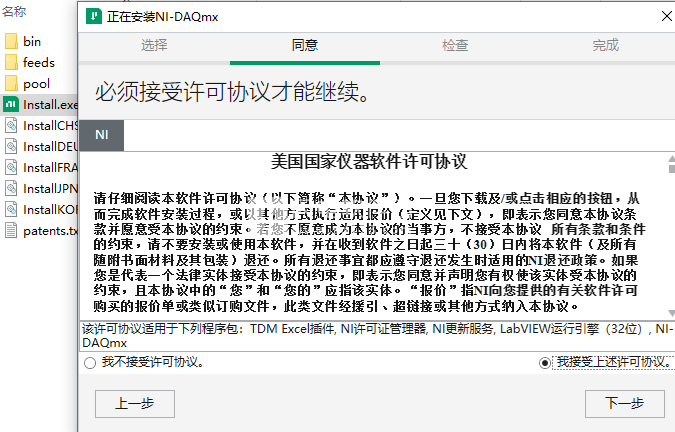This screenshot has width=675, height=432.
Task: Click the NI installer logo in title bar
Action: [x=93, y=16]
